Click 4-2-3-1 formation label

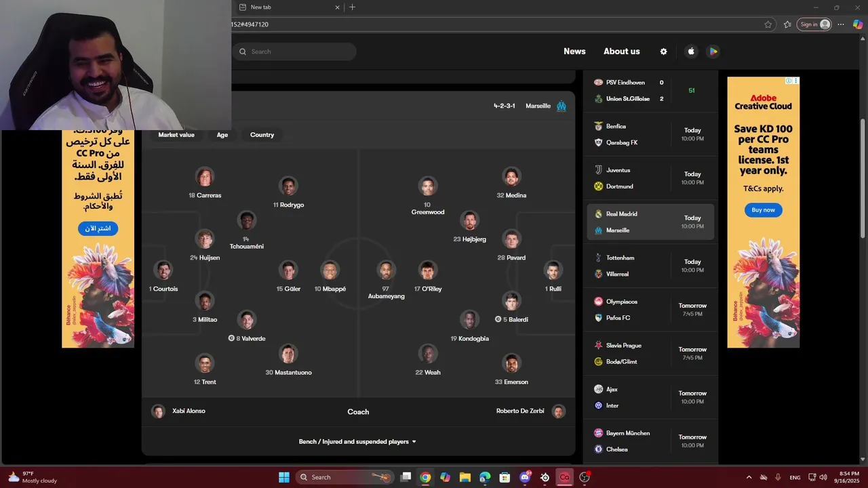pos(504,106)
